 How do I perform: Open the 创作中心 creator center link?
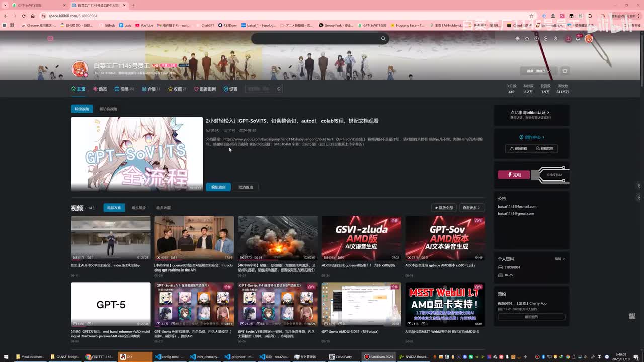click(x=532, y=137)
